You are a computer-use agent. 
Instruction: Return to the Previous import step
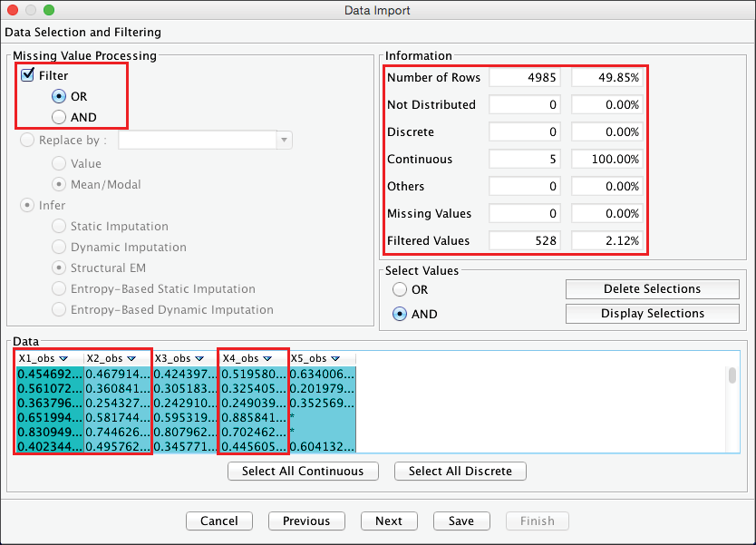(306, 521)
